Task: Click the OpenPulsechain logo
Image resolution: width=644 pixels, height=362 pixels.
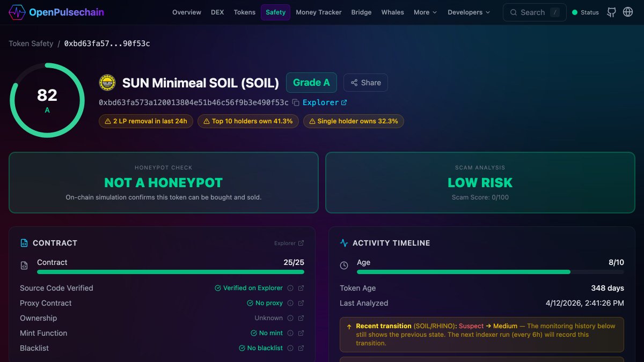Action: pos(56,12)
